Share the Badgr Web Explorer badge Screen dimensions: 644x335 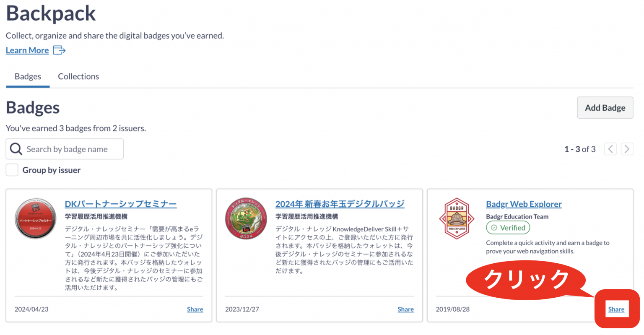click(x=616, y=309)
